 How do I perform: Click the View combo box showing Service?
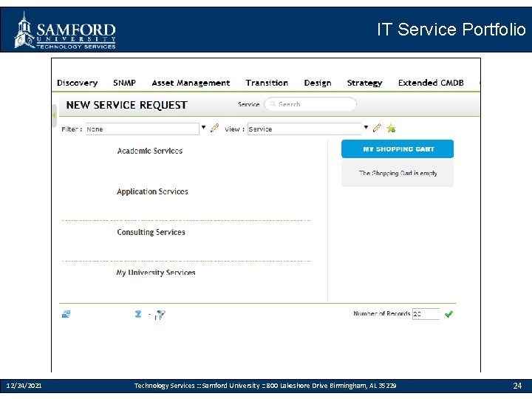(x=304, y=129)
